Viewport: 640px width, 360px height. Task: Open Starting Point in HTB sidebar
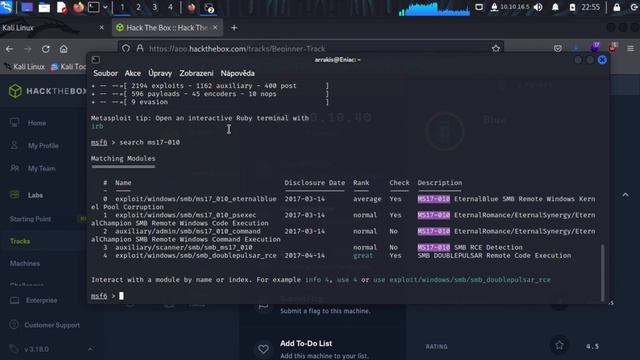click(30, 219)
